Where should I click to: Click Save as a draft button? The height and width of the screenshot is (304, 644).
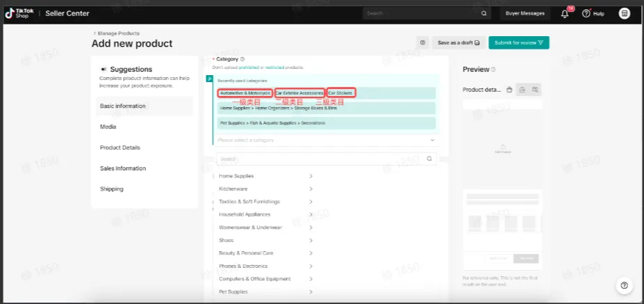click(459, 42)
